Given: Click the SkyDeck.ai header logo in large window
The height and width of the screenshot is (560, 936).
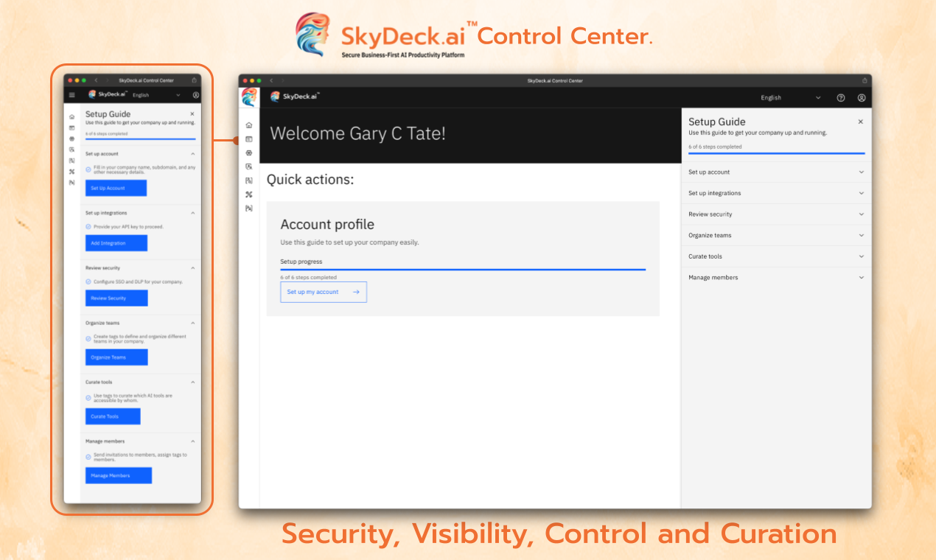Looking at the screenshot, I should tap(295, 97).
